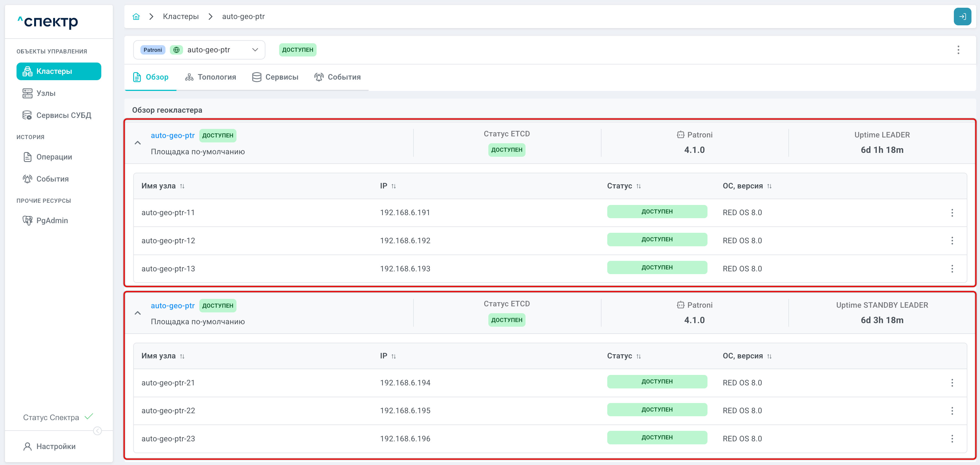980x465 pixels.
Task: Sort first table by IP
Action: (x=394, y=186)
